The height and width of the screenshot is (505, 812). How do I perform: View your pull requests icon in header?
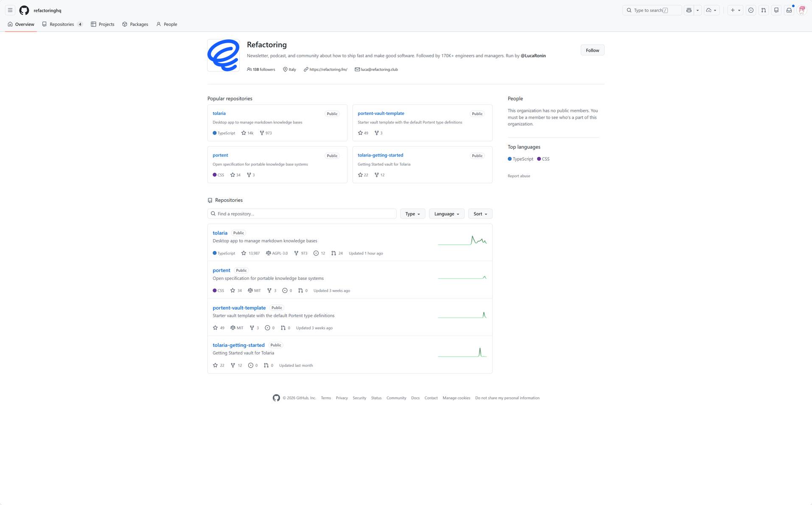(764, 10)
